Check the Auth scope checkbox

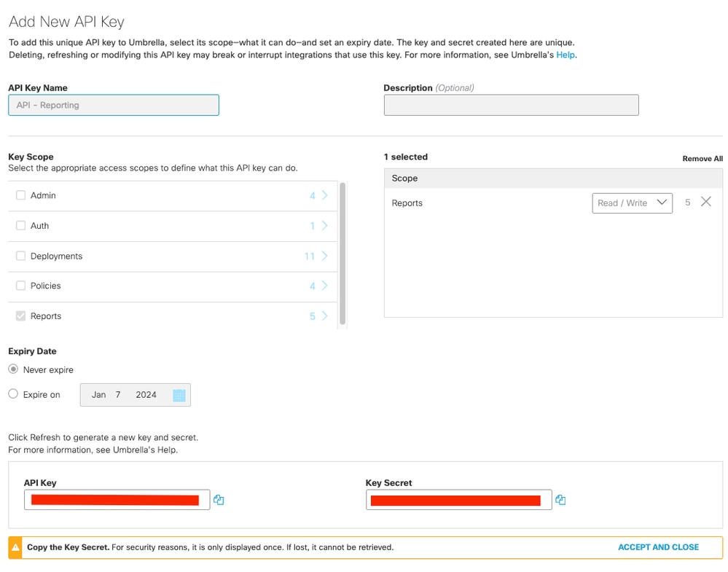[21, 226]
